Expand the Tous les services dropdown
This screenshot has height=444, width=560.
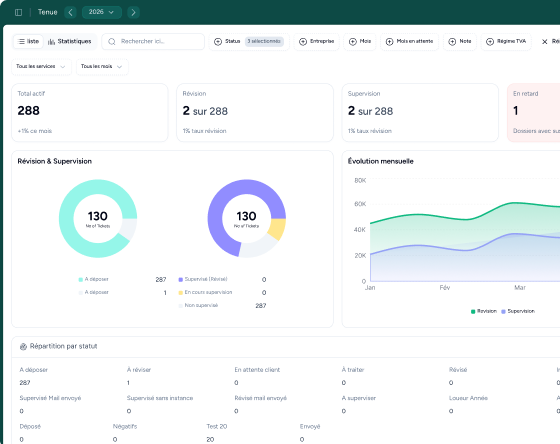(41, 67)
